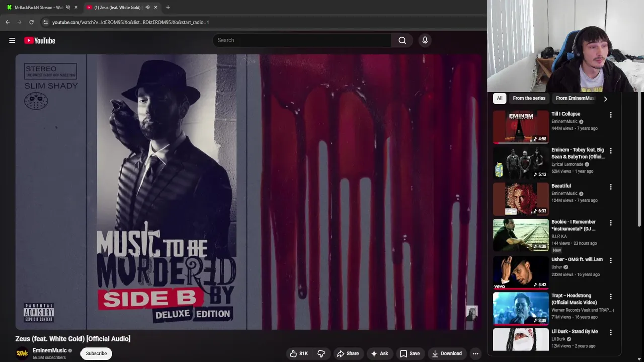Open a new browser tab with the plus icon
The image size is (644, 362).
pos(168,7)
